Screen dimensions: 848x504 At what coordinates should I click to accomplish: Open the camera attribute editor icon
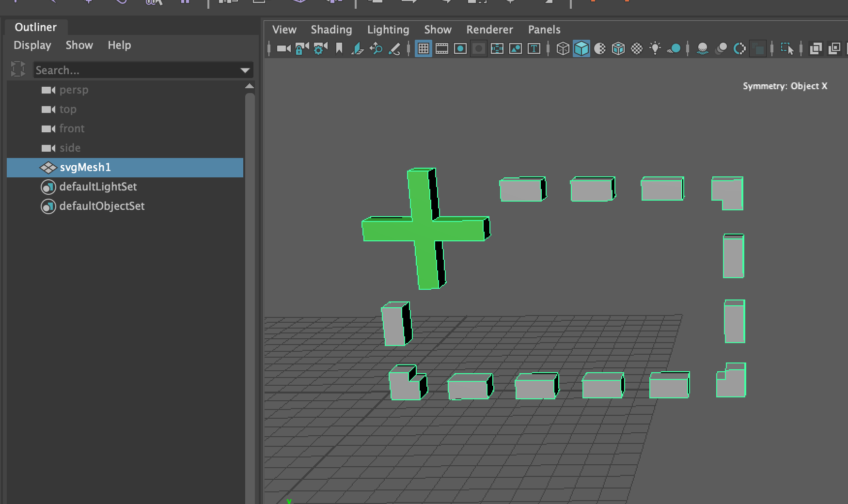coord(319,48)
